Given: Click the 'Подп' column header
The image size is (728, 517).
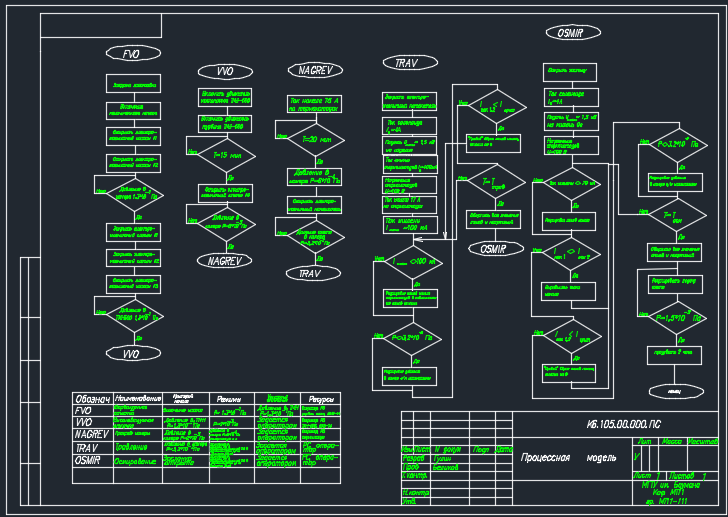Looking at the screenshot, I should coord(481,449).
